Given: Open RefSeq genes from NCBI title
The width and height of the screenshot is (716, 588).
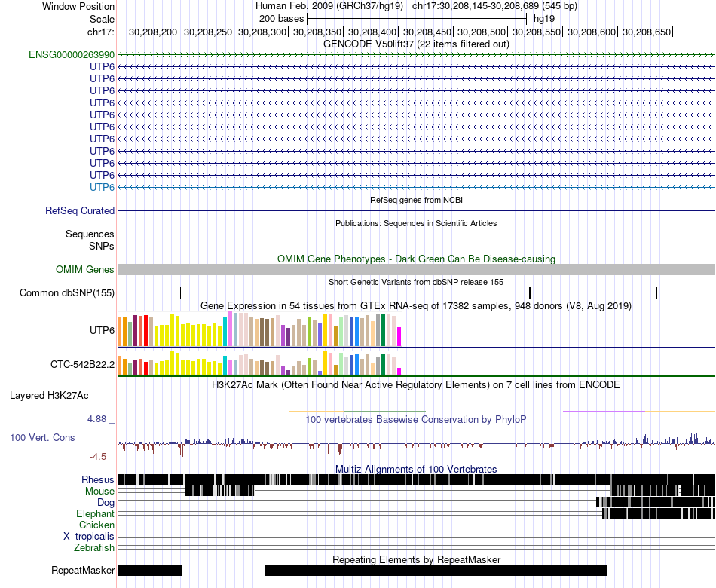Looking at the screenshot, I should click(416, 200).
